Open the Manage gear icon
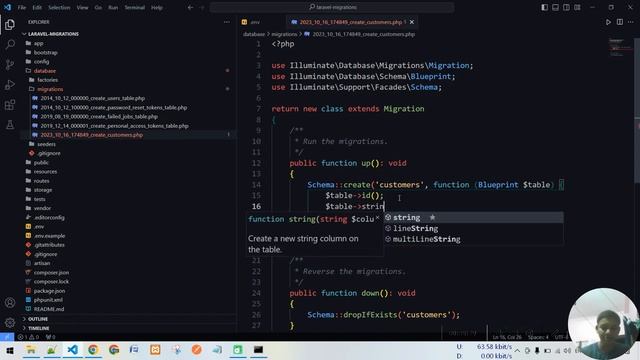This screenshot has height=360, width=640. pos(10,322)
